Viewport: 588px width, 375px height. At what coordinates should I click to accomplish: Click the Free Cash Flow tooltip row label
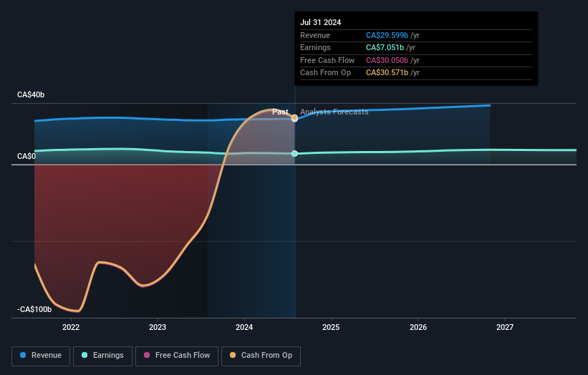[327, 60]
